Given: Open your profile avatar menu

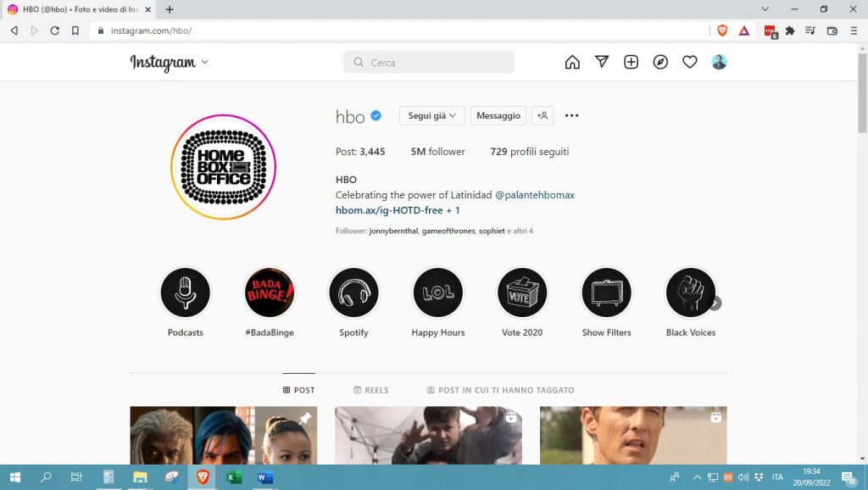Looking at the screenshot, I should (x=719, y=62).
